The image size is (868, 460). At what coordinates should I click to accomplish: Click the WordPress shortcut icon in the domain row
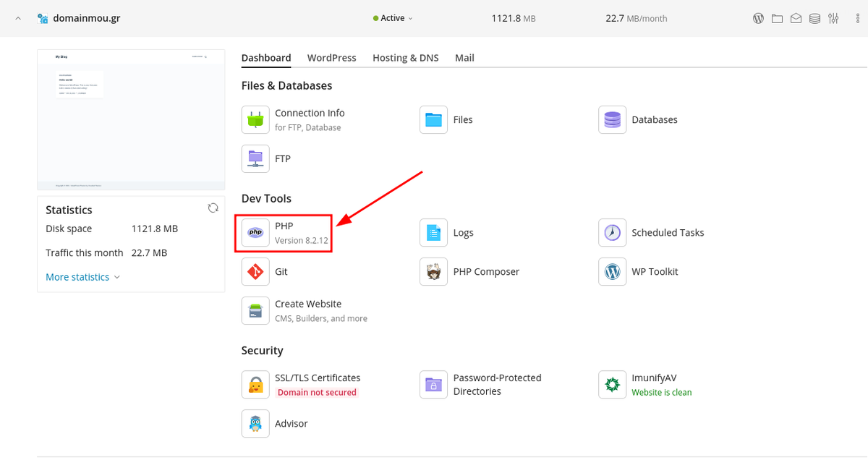758,18
